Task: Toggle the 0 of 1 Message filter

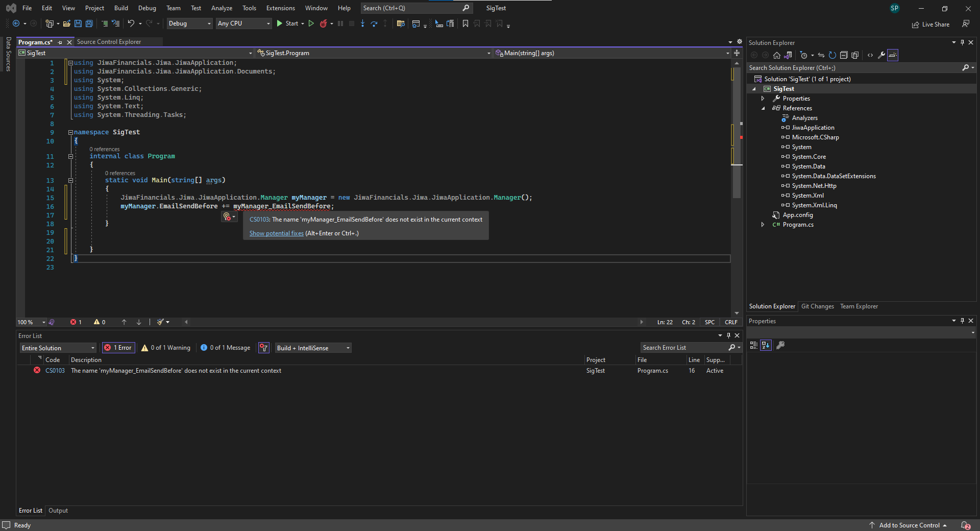Action: pos(225,348)
